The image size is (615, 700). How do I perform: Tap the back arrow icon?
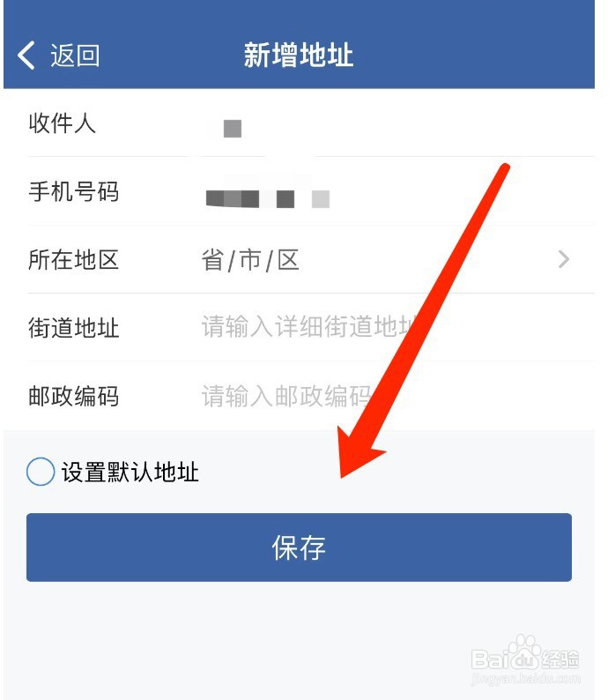point(26,56)
